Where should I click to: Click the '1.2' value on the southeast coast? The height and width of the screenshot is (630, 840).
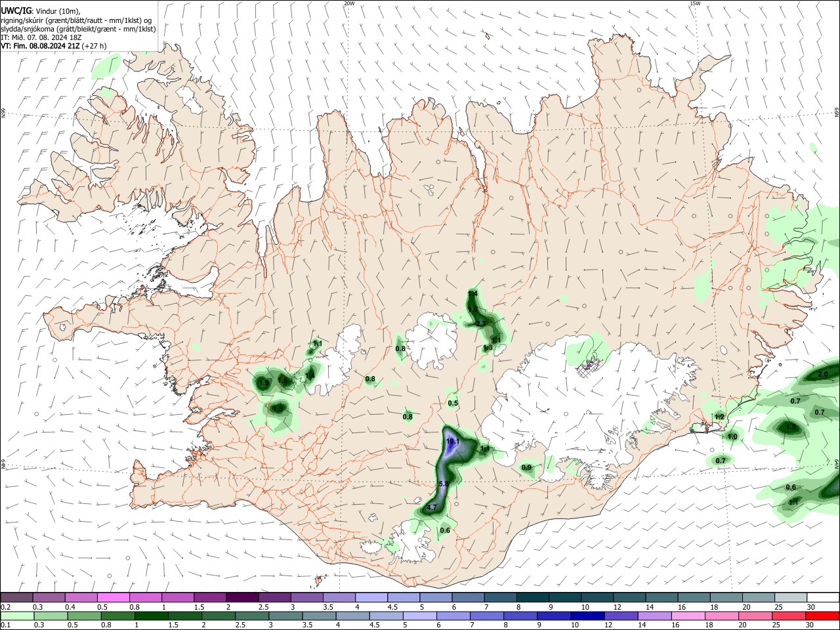tap(719, 417)
